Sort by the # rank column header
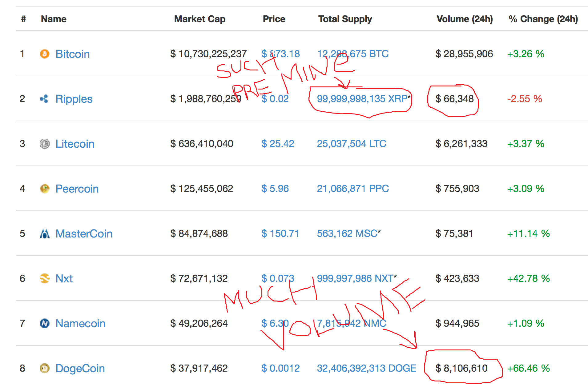 point(23,19)
